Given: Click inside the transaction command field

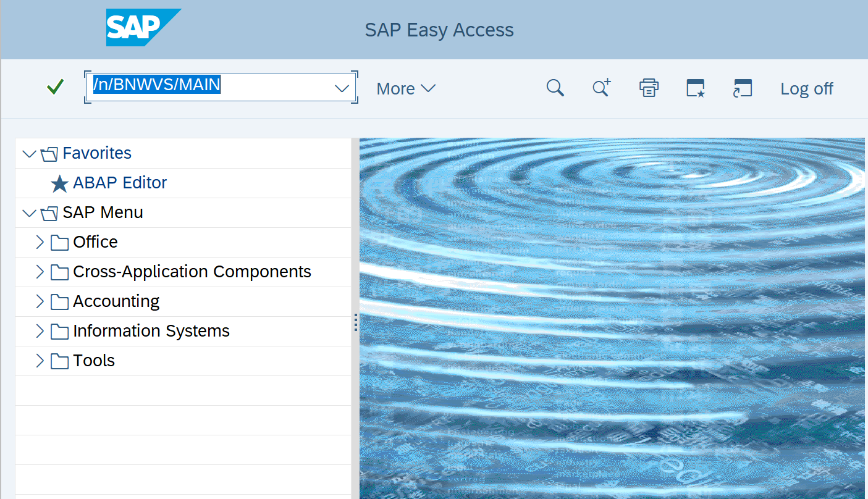Looking at the screenshot, I should pos(216,88).
